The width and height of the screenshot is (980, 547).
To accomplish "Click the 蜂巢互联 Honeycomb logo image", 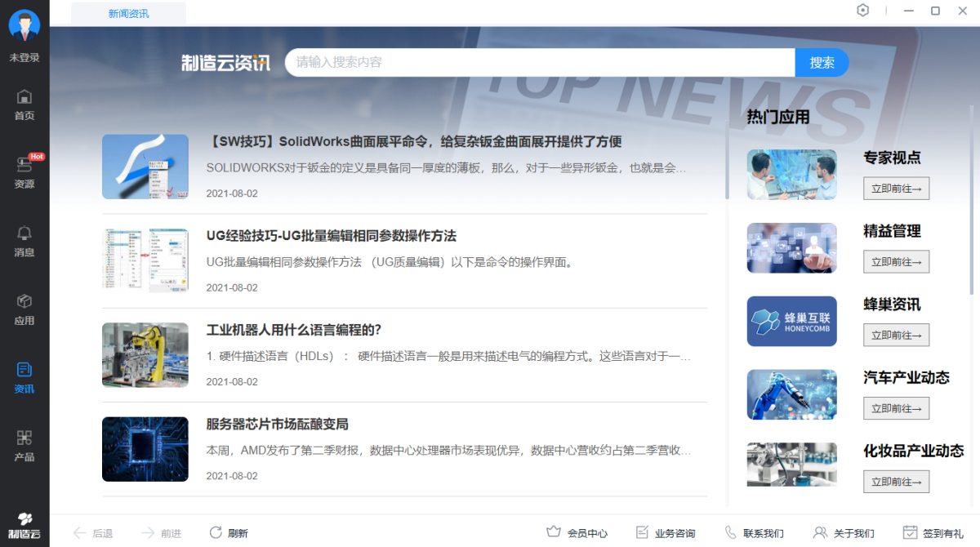I will (792, 321).
